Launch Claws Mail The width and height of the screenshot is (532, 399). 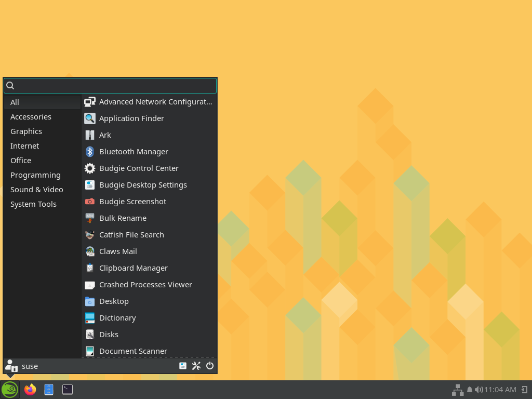[118, 251]
